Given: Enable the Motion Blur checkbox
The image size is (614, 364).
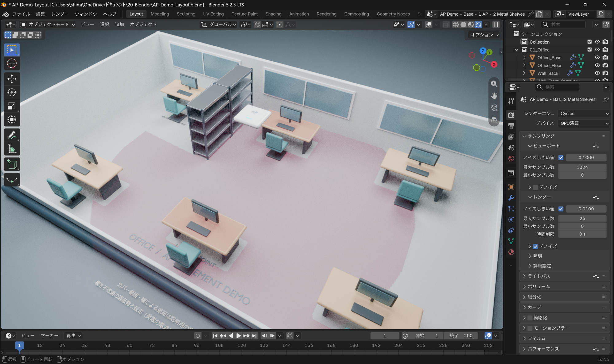Looking at the screenshot, I should (x=530, y=328).
